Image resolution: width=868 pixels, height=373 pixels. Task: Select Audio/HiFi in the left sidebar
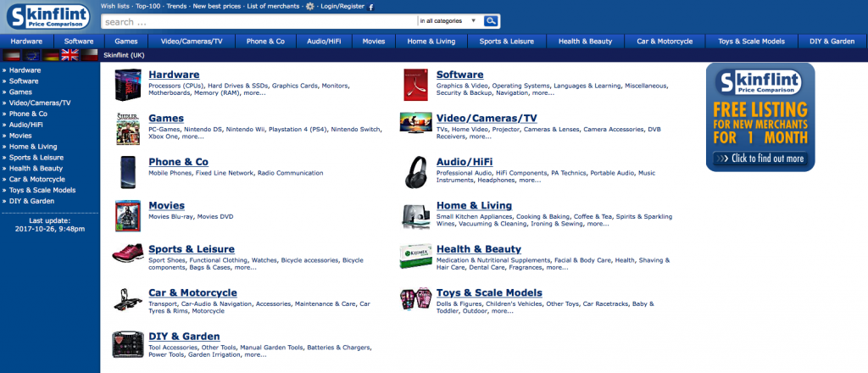point(25,125)
